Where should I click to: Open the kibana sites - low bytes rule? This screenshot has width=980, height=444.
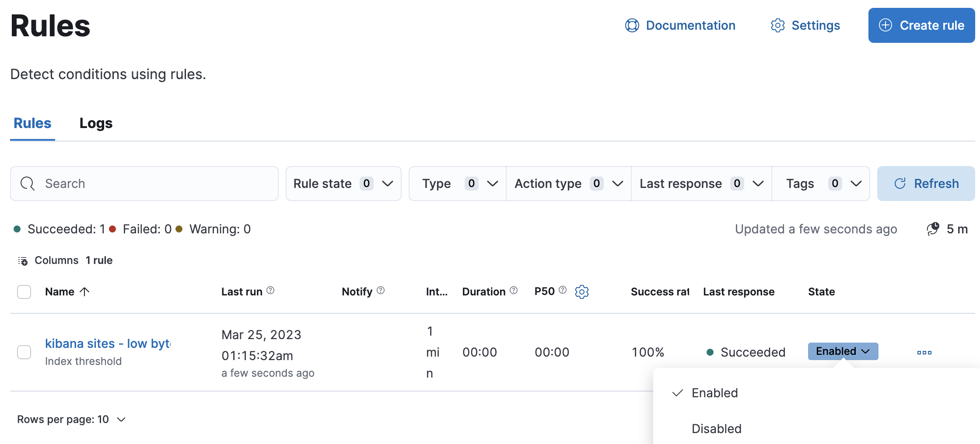107,343
